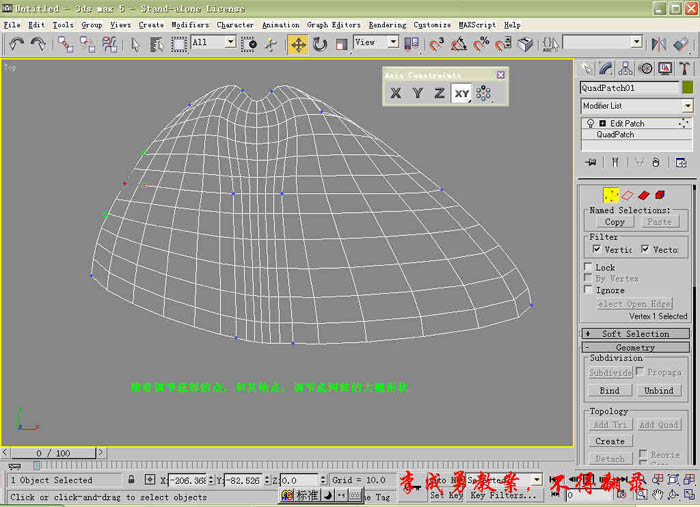The width and height of the screenshot is (700, 507).
Task: Open the Modifiers menu
Action: tap(190, 25)
